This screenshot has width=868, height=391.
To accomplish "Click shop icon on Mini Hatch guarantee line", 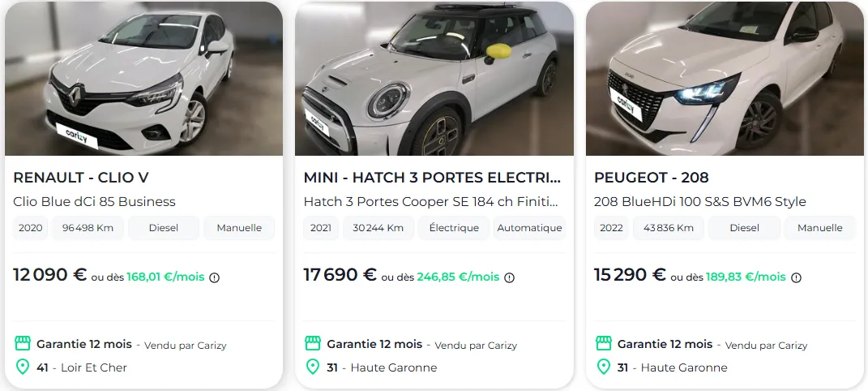I will [313, 343].
